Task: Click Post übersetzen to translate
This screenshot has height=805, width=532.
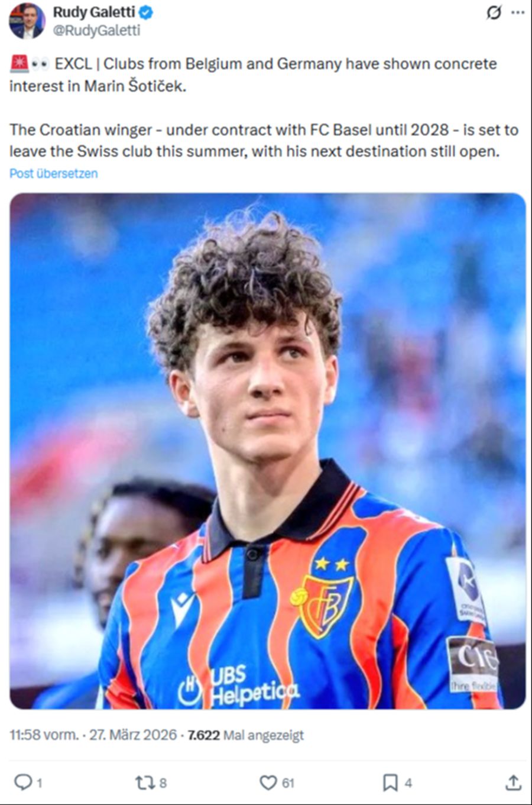Action: click(x=53, y=173)
